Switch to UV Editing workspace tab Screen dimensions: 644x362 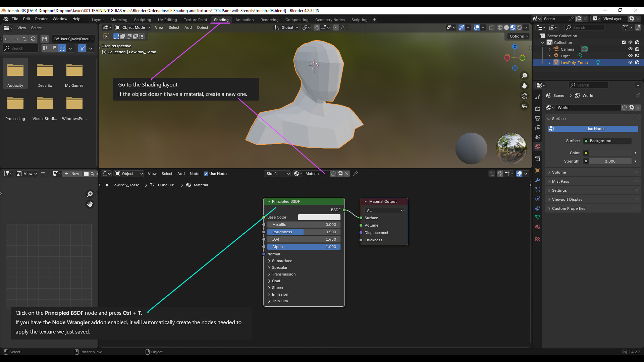click(x=167, y=20)
